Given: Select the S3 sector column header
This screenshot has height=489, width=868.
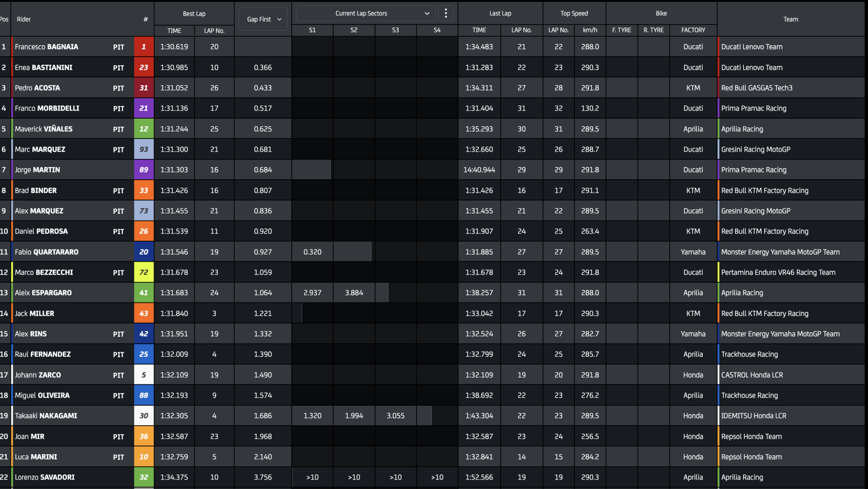Looking at the screenshot, I should point(395,30).
